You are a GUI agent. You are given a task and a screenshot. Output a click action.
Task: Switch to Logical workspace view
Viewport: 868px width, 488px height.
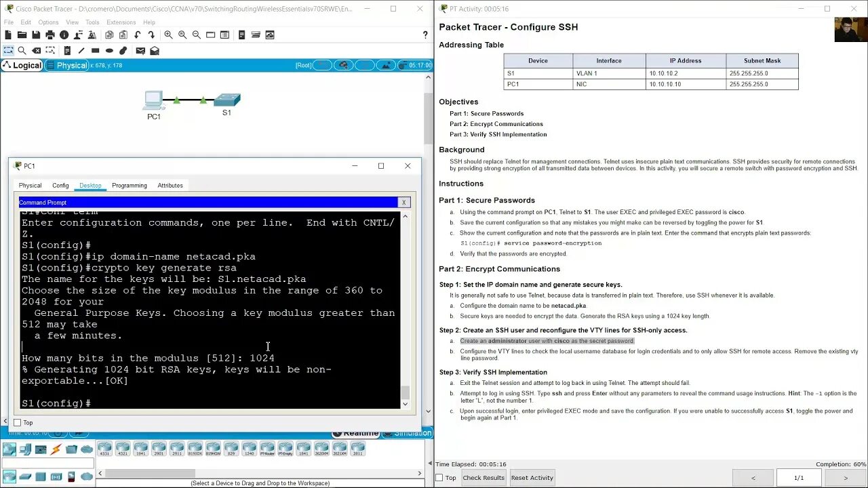click(22, 66)
